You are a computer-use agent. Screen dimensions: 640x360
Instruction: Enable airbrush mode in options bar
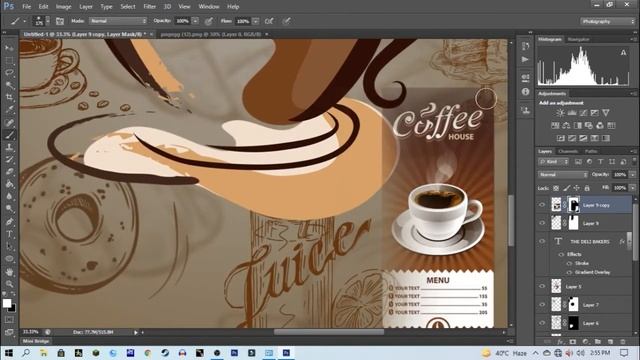coord(269,21)
